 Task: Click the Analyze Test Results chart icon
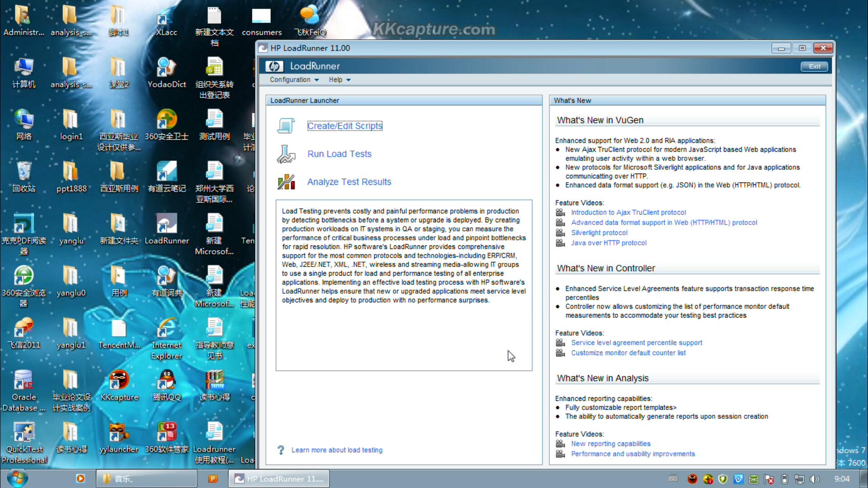click(286, 182)
